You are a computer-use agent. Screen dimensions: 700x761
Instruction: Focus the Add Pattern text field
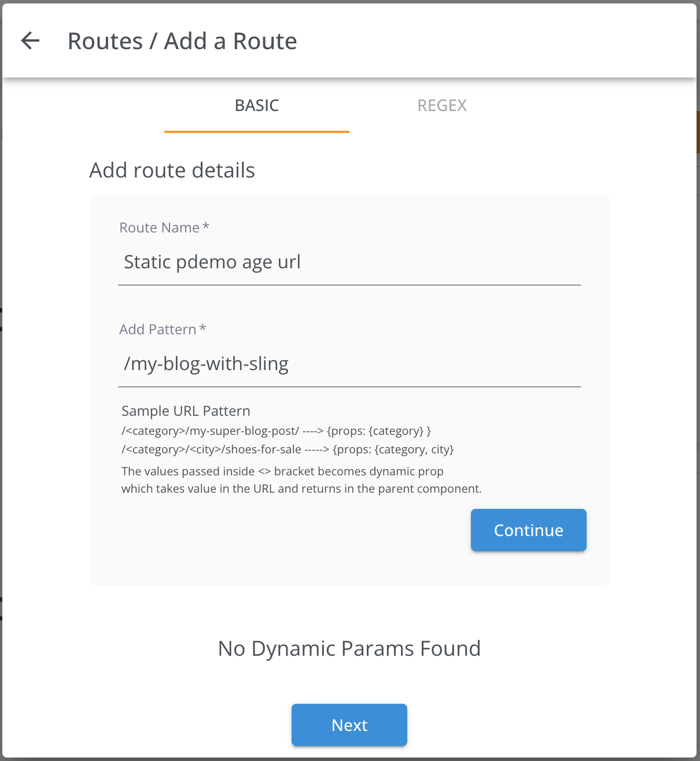(x=349, y=364)
